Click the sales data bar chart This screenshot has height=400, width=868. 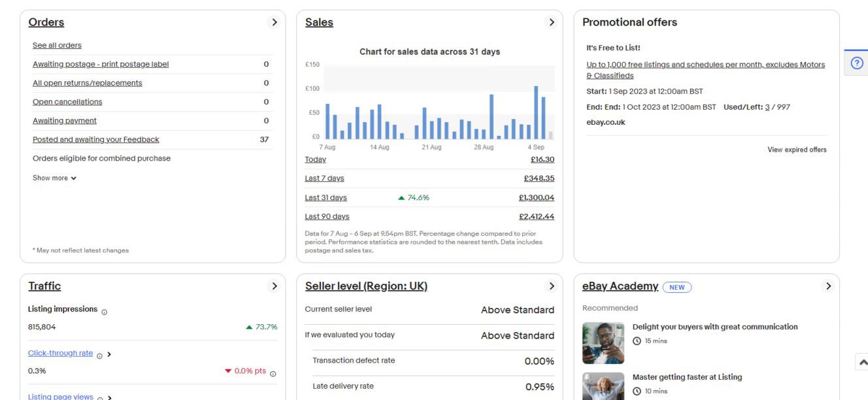[439, 103]
